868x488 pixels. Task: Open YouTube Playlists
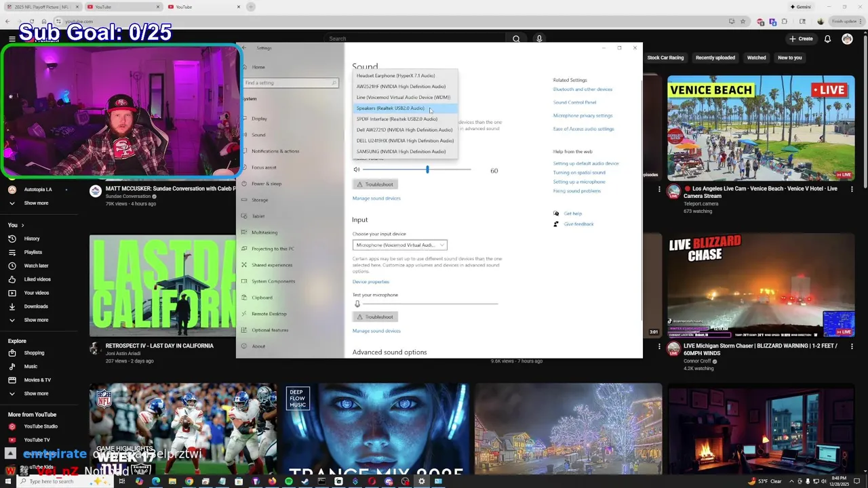pyautogui.click(x=33, y=252)
